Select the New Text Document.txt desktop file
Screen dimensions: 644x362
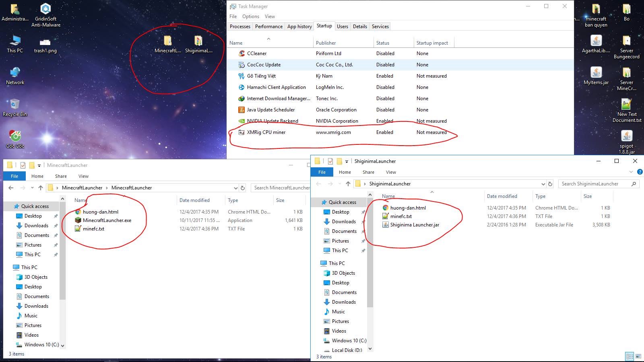tap(627, 111)
